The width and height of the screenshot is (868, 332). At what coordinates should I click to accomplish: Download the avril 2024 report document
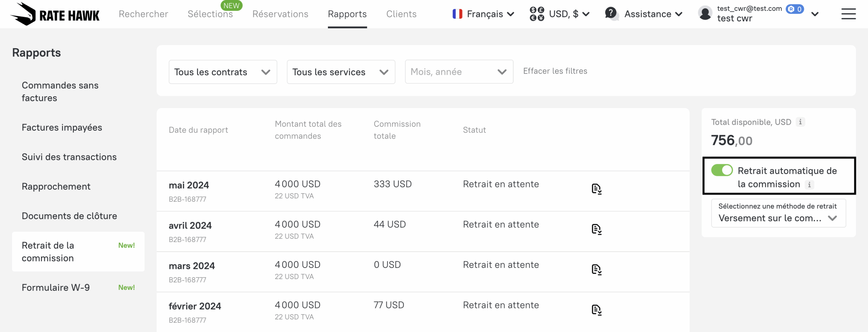click(x=596, y=229)
